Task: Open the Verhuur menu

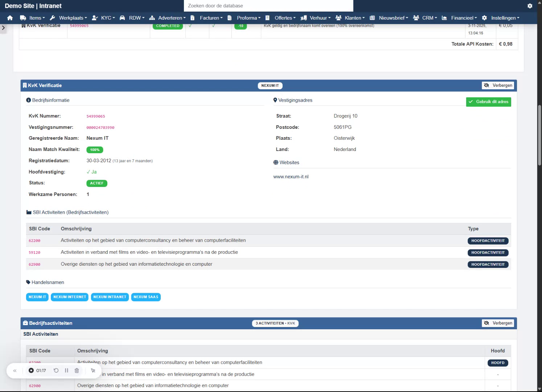Action: pos(320,18)
